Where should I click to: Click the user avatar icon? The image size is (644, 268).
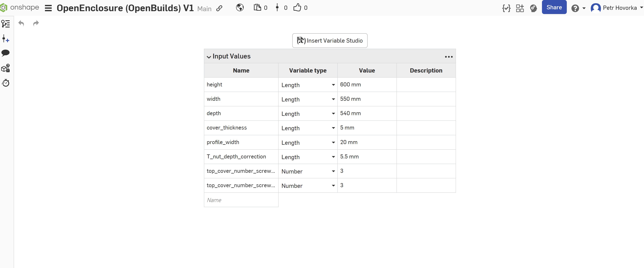point(596,8)
